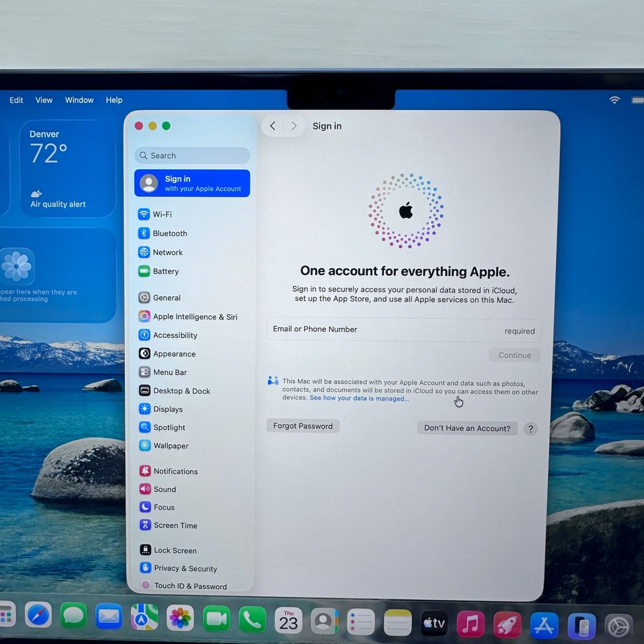Screen dimensions: 644x644
Task: Launch FaceTime from the Dock
Action: pos(216,619)
